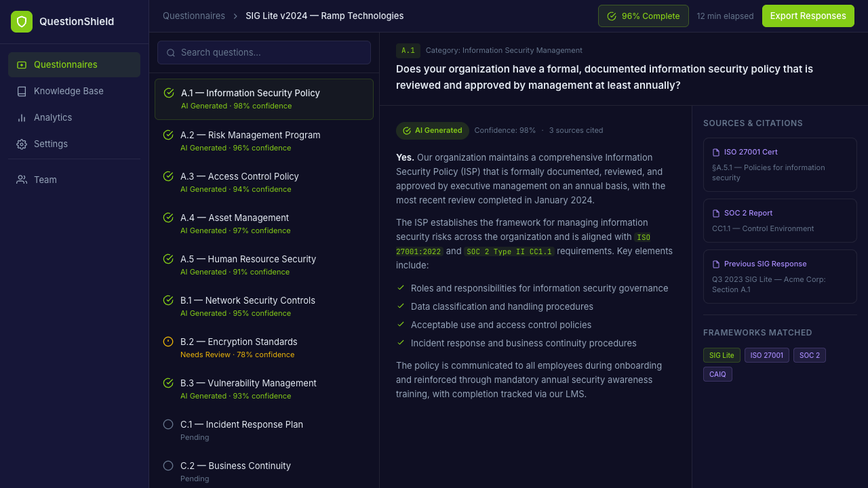Click the check icon in the 96% Complete badge

tap(612, 16)
